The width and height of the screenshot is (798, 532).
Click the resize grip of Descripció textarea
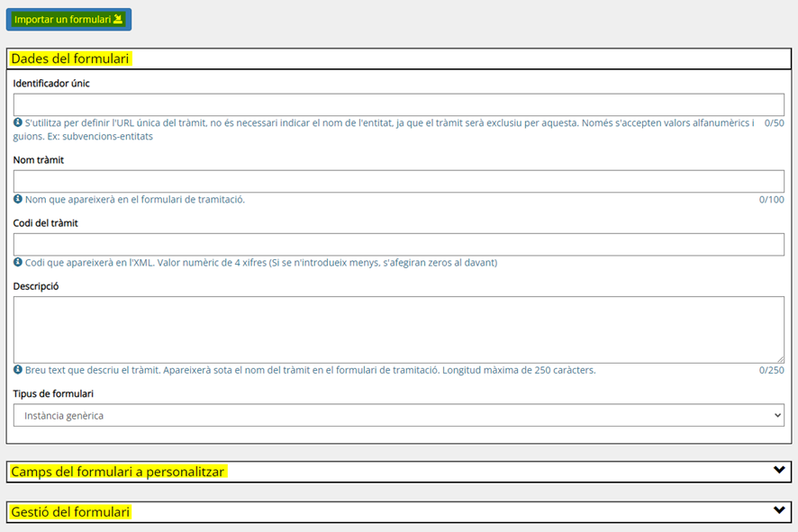pos(780,359)
